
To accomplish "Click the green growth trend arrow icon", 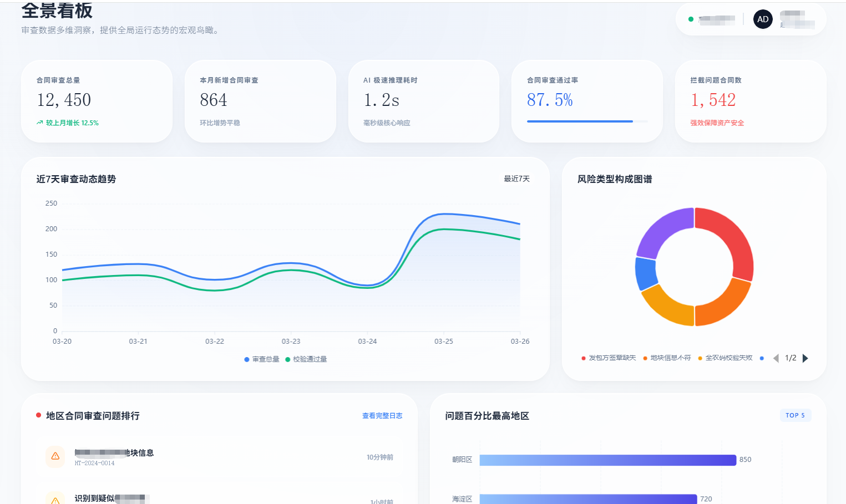I will [x=39, y=123].
